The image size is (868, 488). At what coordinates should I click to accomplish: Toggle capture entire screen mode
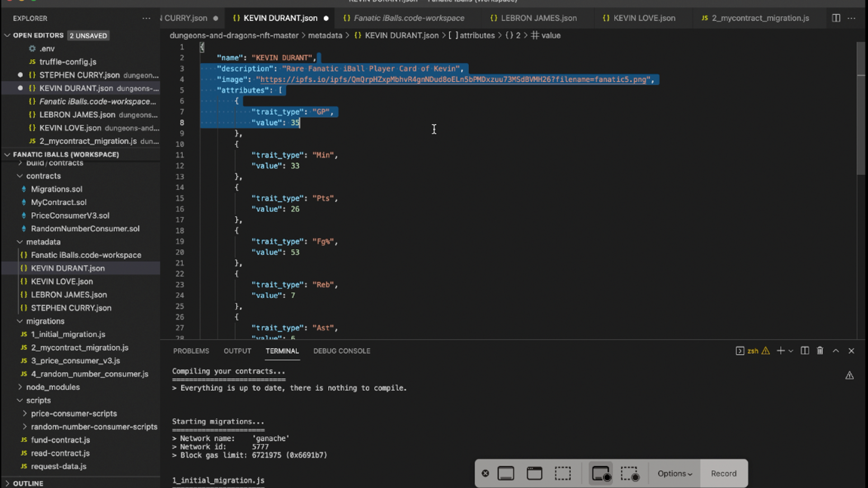click(506, 474)
